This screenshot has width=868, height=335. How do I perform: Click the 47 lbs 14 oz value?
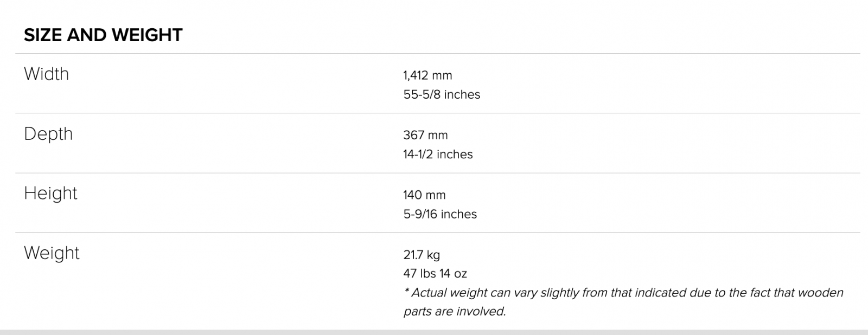[x=435, y=273]
